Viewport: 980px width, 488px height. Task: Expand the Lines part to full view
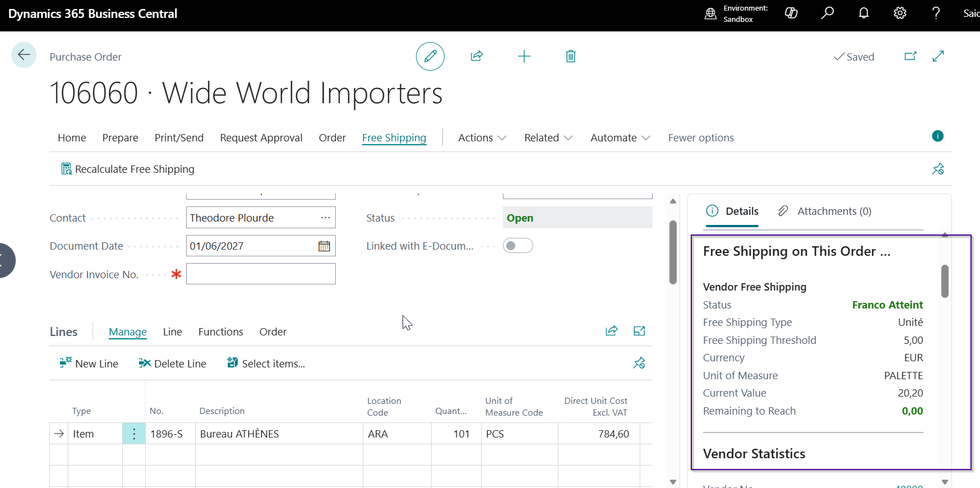tap(639, 331)
